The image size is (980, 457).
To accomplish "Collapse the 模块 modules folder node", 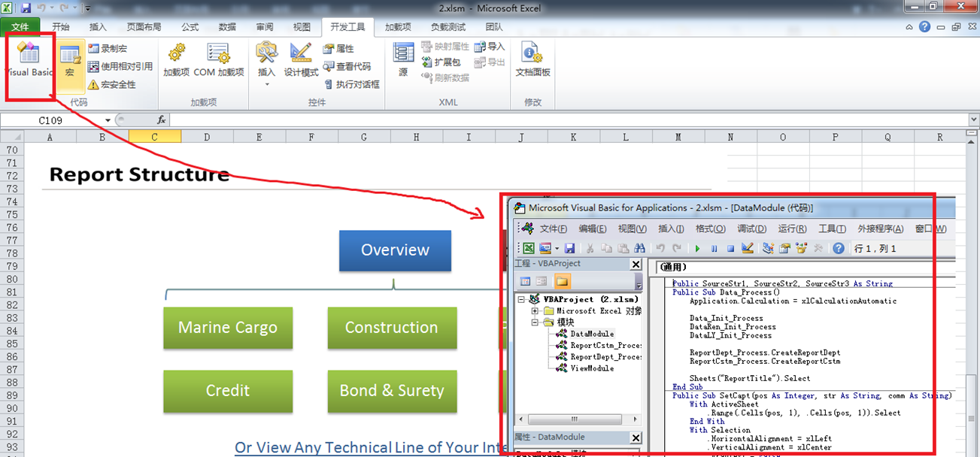I will [535, 322].
